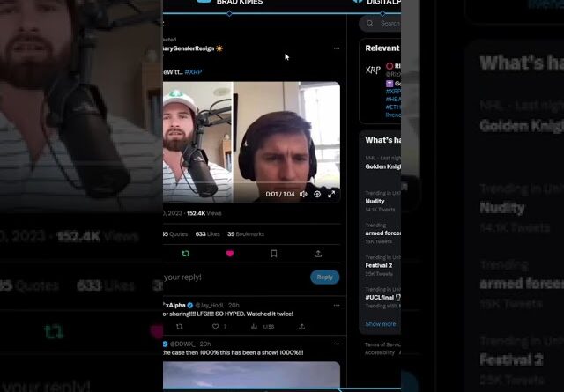Image resolution: width=564 pixels, height=392 pixels.
Task: Expand trends with Show more
Action: pos(380,324)
